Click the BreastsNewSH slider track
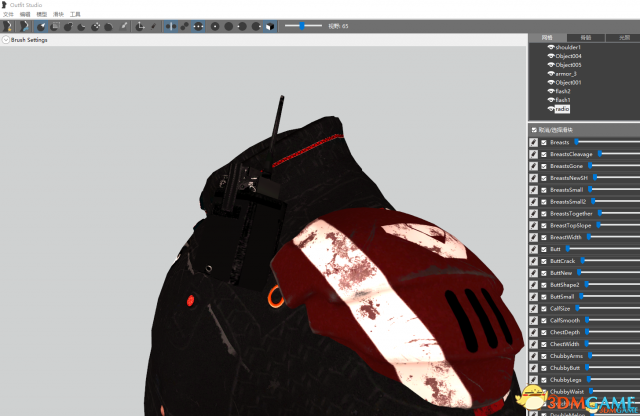Image resolution: width=640 pixels, height=416 pixels. click(x=616, y=178)
